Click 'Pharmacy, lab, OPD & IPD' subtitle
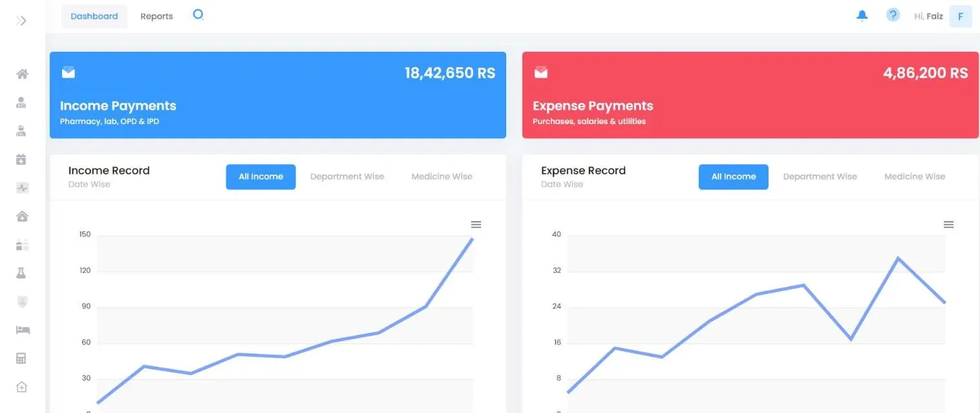 click(x=109, y=122)
